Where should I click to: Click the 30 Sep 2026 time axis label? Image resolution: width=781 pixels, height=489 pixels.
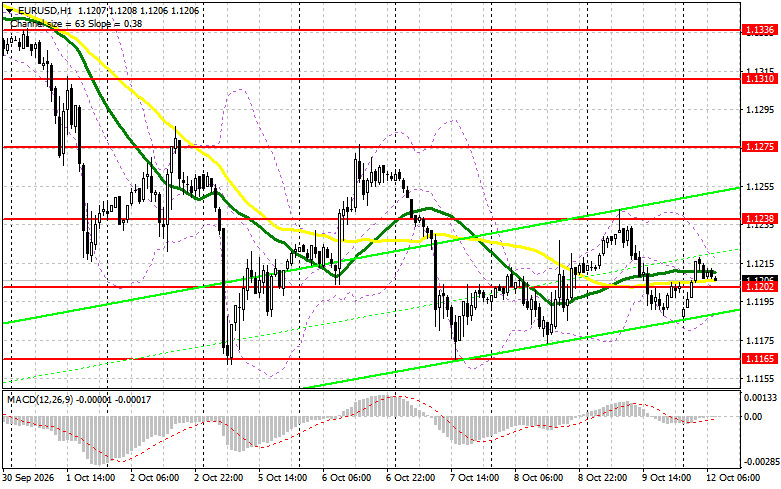[x=28, y=478]
